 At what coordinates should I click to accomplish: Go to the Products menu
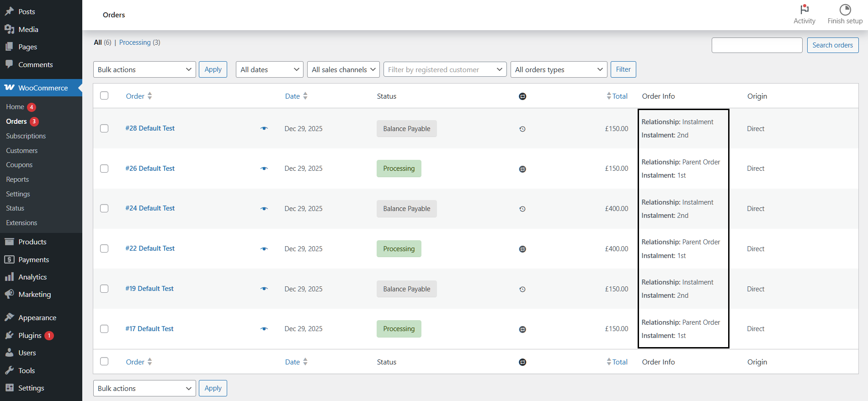click(x=32, y=242)
